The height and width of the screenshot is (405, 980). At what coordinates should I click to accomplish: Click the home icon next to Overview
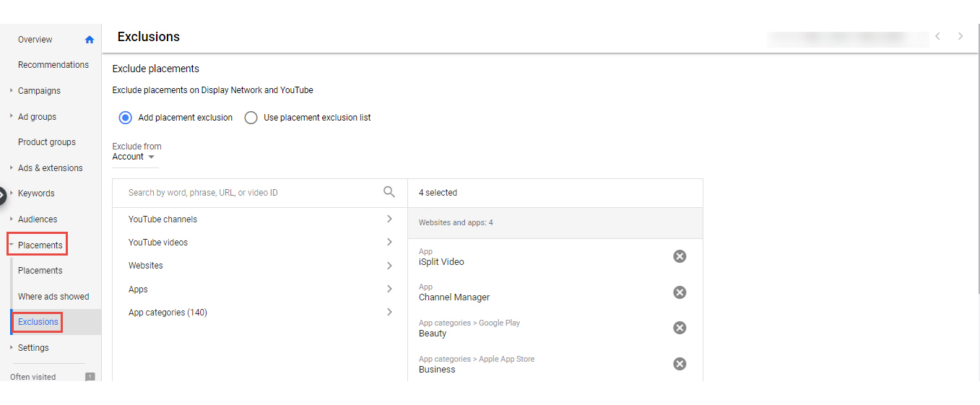(90, 40)
